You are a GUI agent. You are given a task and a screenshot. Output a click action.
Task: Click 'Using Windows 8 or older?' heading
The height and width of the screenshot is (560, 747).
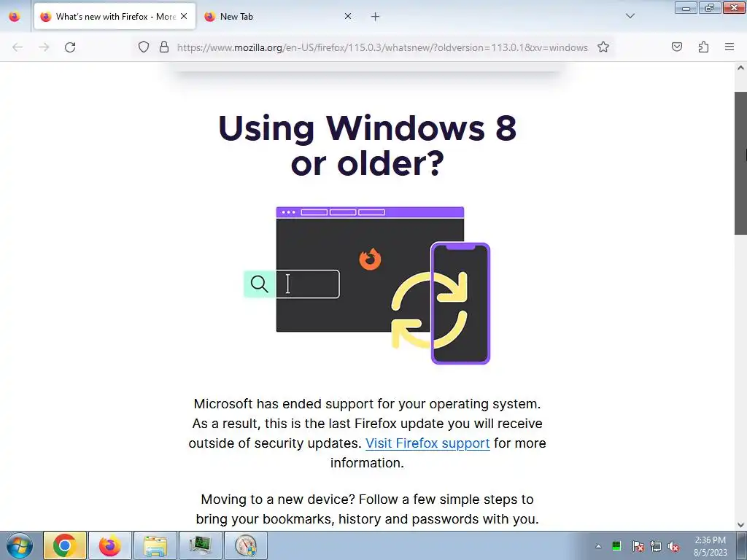(367, 145)
